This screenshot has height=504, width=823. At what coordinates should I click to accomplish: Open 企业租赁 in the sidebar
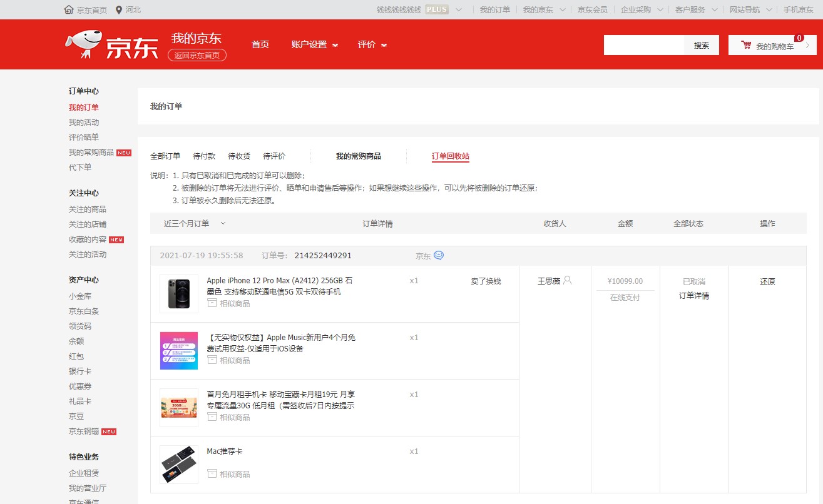84,473
